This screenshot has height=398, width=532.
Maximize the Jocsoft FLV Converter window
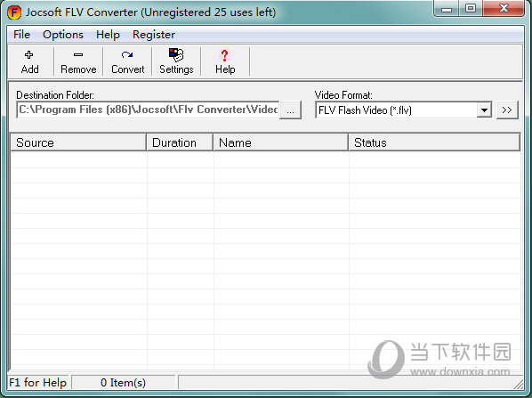[x=471, y=8]
